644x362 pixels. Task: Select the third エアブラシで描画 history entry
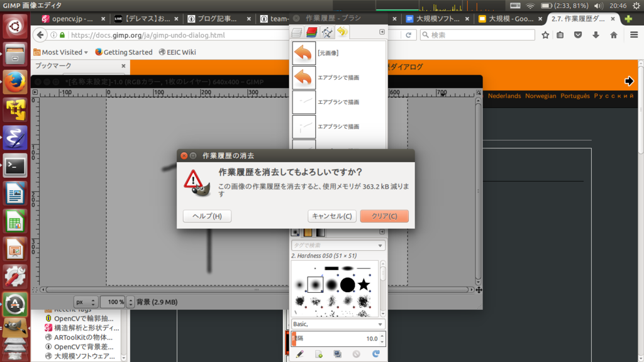point(339,127)
